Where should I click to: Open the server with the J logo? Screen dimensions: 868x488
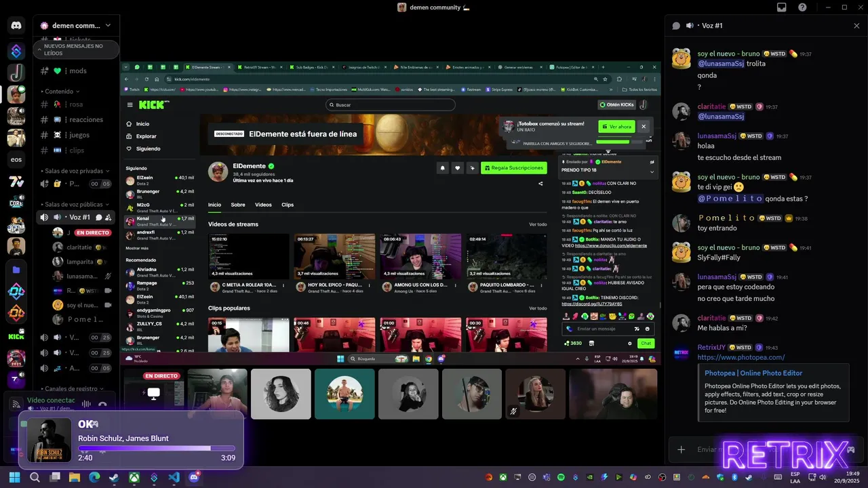pos(16,72)
